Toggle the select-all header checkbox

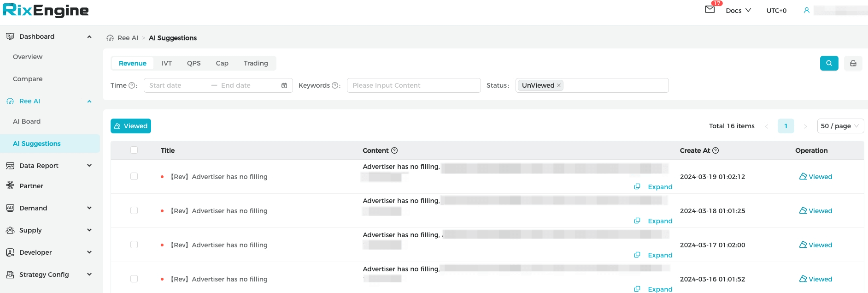(134, 150)
